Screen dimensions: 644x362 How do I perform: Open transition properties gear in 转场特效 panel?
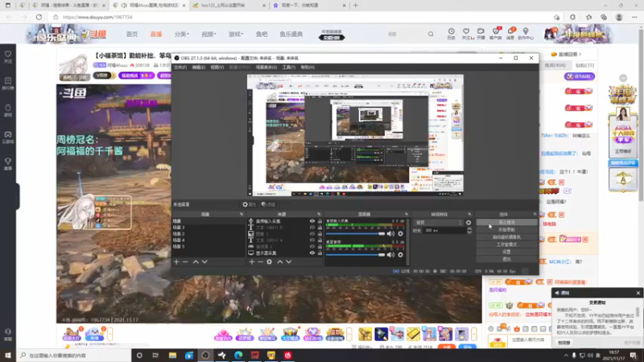click(x=469, y=223)
